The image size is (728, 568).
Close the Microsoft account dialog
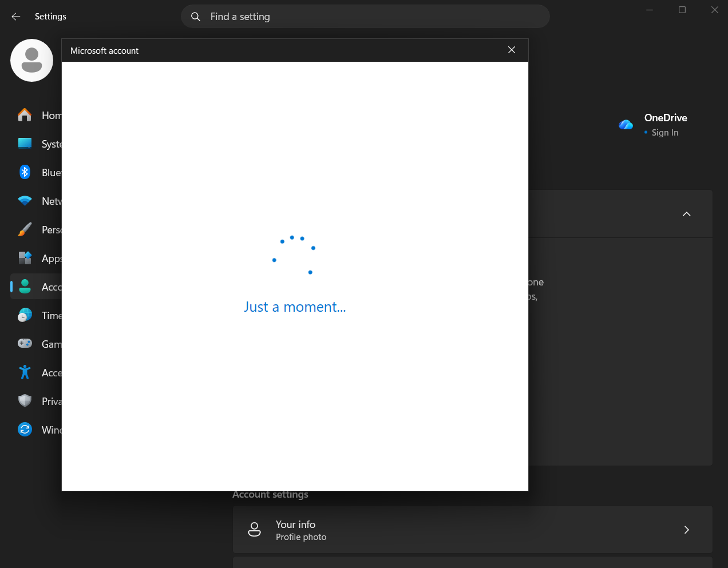pos(512,50)
